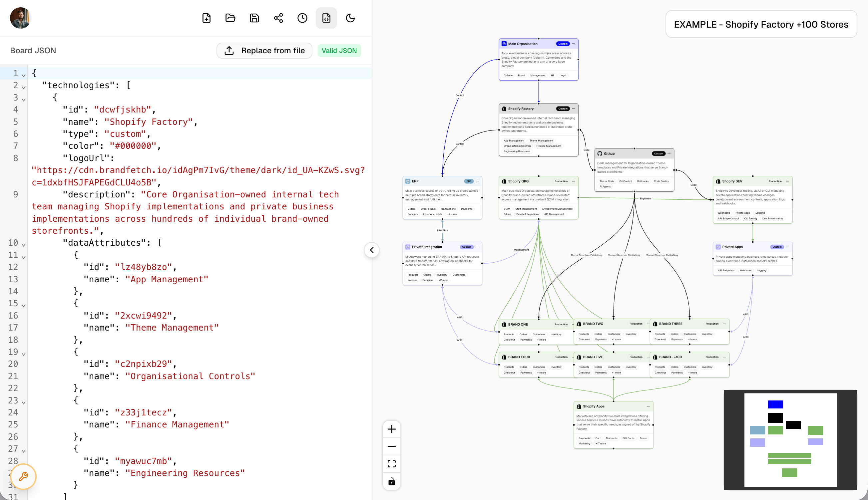The image size is (868, 500).
Task: Open the Shopify Apps node ellipsis menu
Action: coord(648,406)
